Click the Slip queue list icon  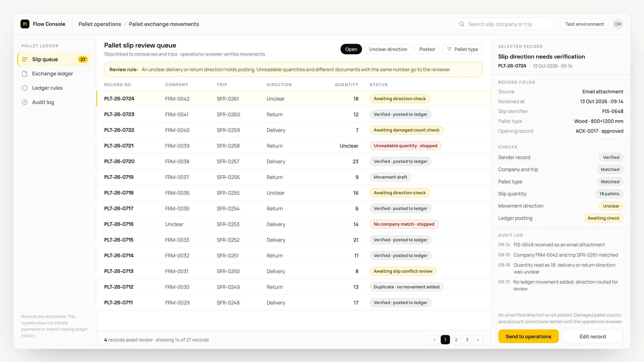[x=25, y=59]
